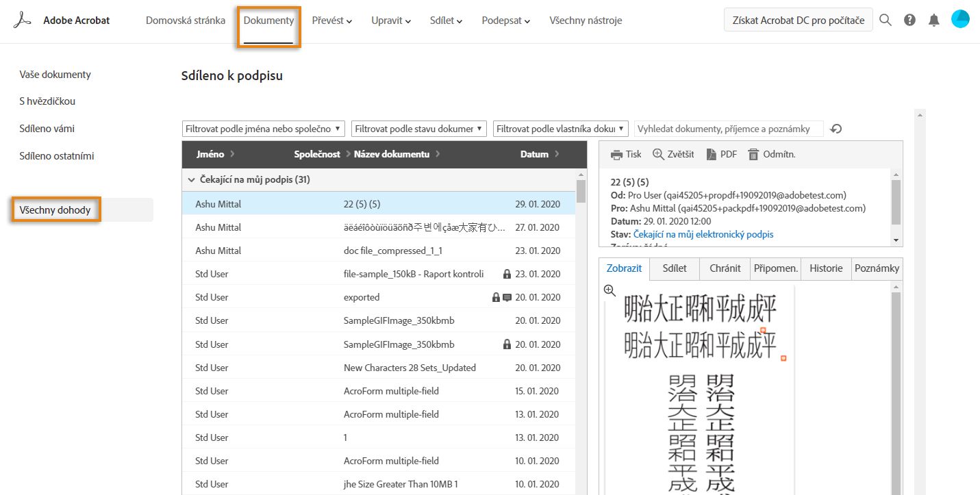Click the lock icon on the SampleGIFImage row dated 20. 01. 2020
This screenshot has height=495, width=980.
point(507,344)
